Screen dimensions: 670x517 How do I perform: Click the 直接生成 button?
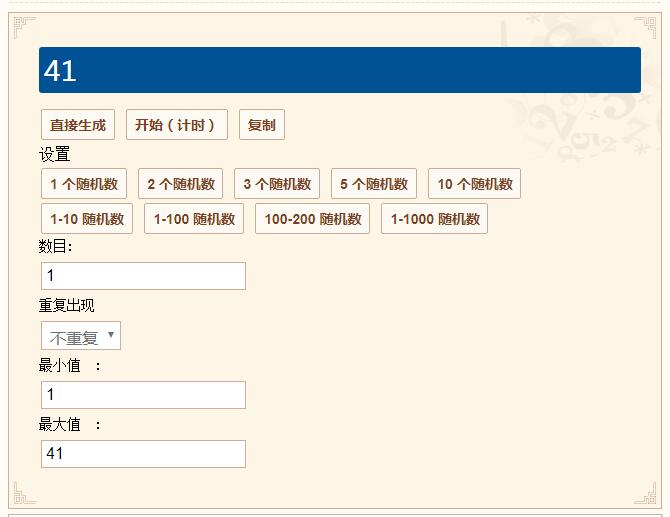click(78, 125)
